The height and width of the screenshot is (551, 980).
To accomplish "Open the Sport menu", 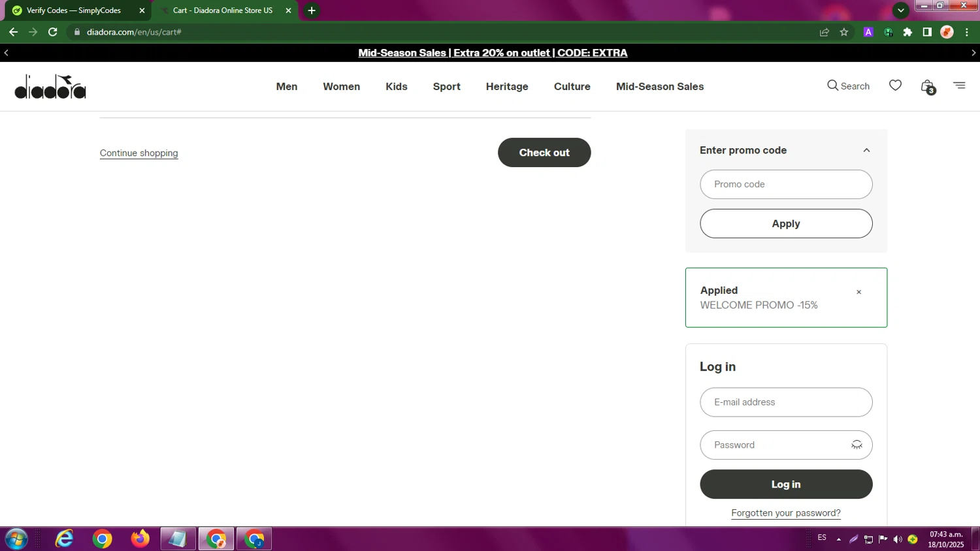I will [447, 86].
